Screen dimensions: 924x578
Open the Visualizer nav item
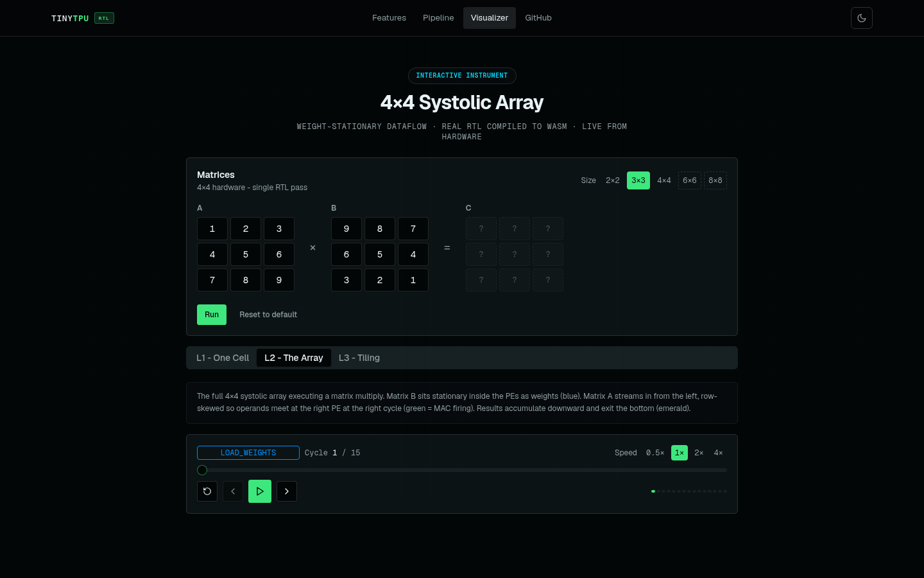point(490,18)
